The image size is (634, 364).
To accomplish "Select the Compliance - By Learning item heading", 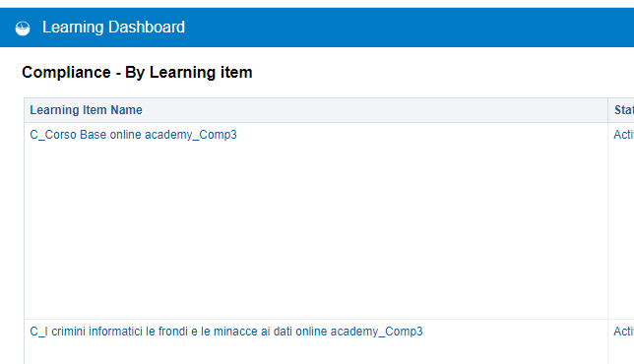I will [x=137, y=73].
